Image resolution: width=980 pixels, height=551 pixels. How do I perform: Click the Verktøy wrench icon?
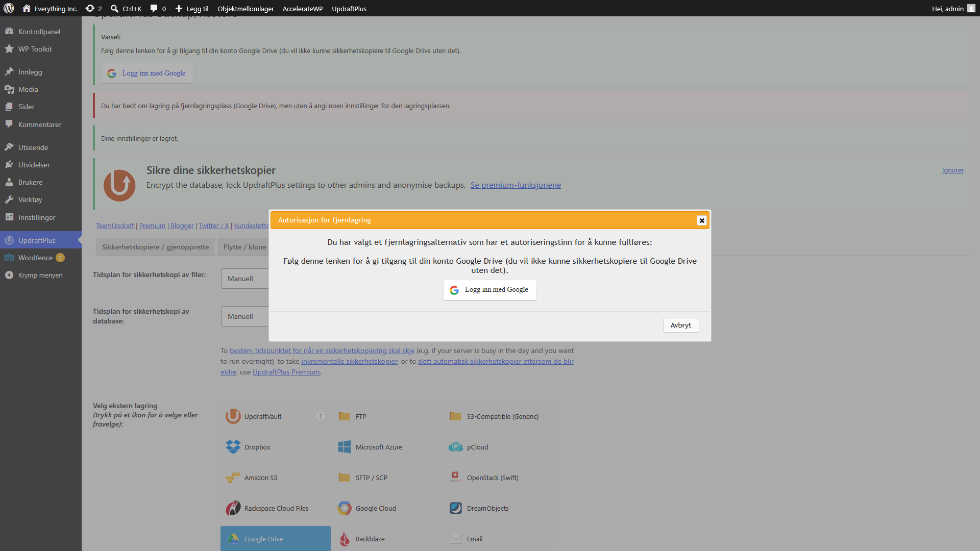(9, 199)
